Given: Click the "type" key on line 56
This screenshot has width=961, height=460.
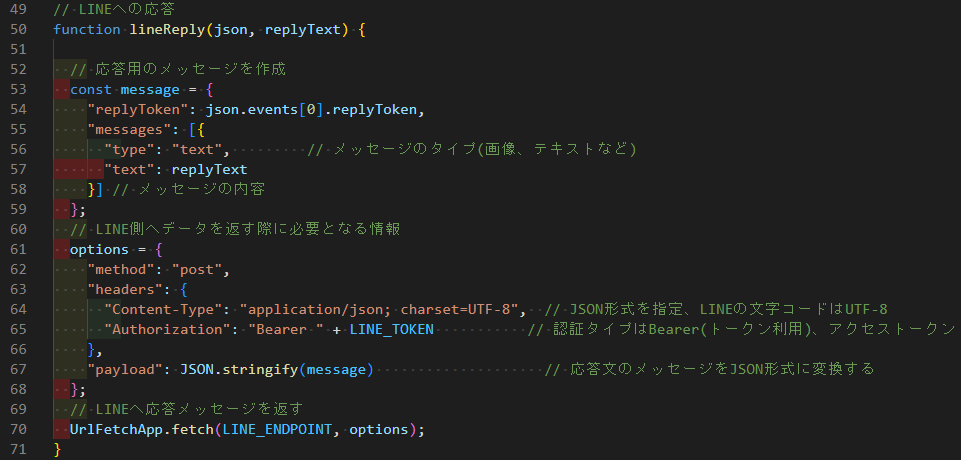Looking at the screenshot, I should pos(129,149).
